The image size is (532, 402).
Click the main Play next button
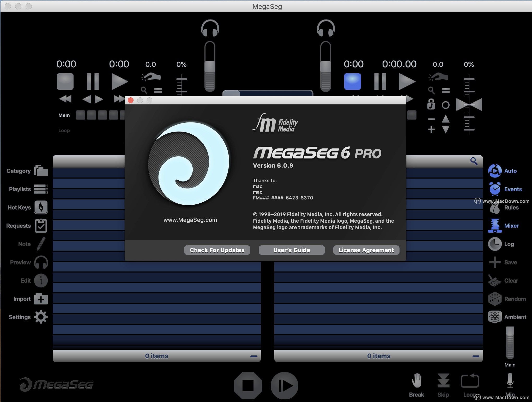tap(285, 386)
